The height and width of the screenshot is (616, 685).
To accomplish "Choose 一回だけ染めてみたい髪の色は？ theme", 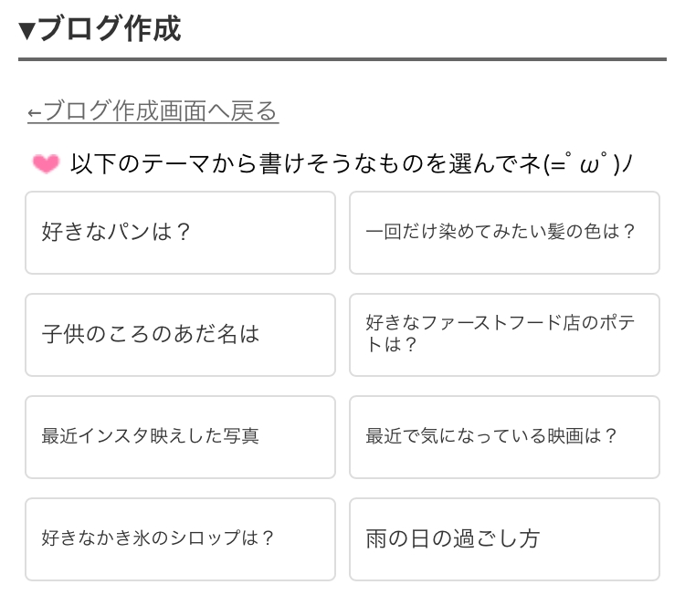I will pyautogui.click(x=504, y=233).
